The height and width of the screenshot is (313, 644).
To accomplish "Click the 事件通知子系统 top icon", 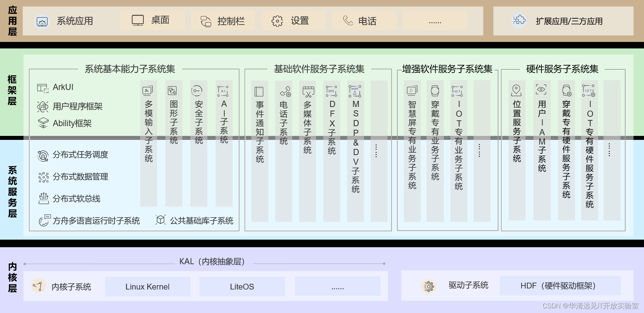I will coord(259,91).
